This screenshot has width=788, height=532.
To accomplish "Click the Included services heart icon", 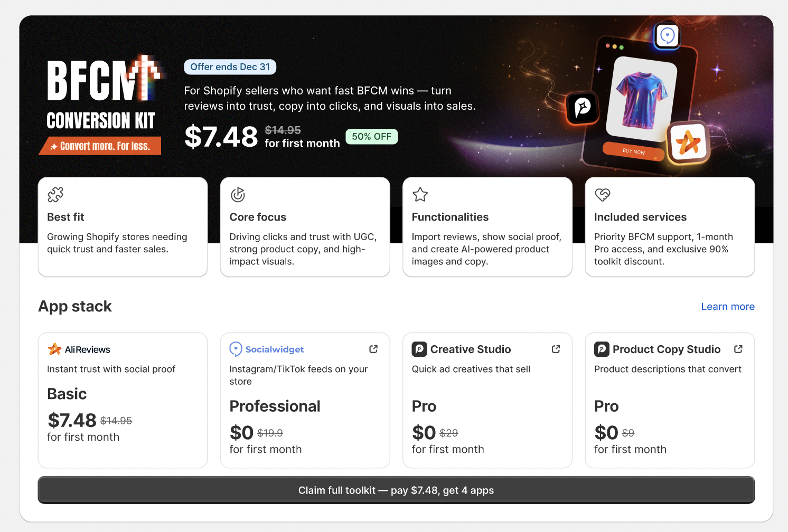I will tap(603, 195).
